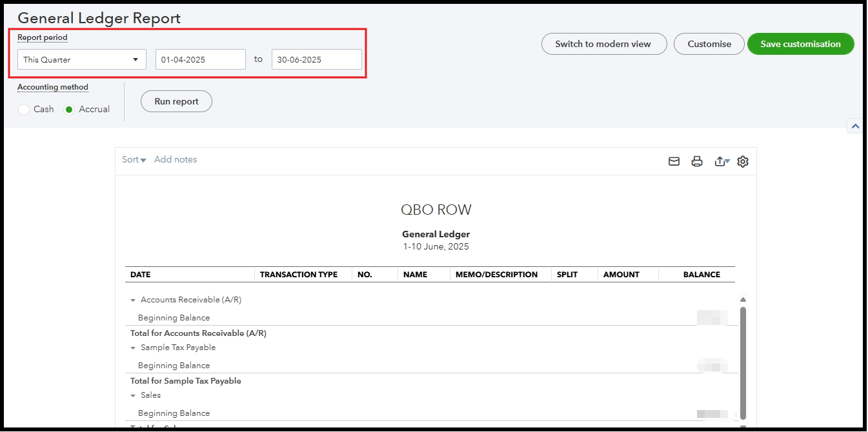Screen dimensions: 868x432
Task: Open the This Quarter report period dropdown
Action: 81,59
